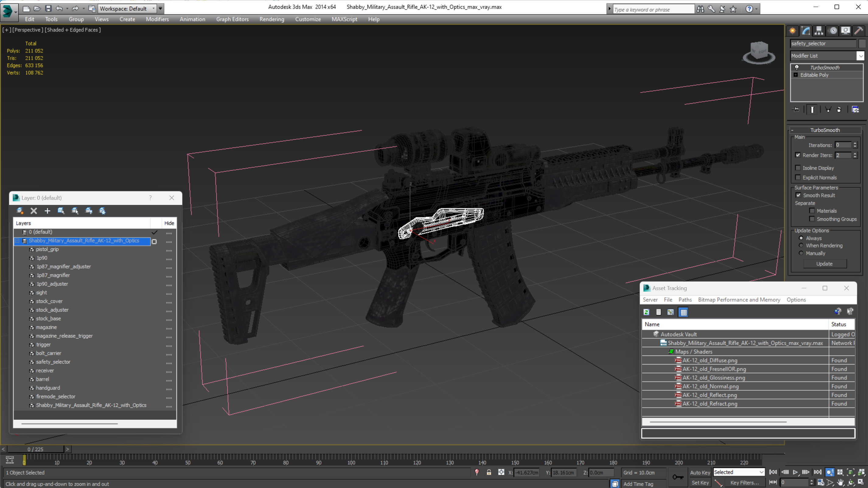Click the time slider 0 / 225
This screenshot has width=868, height=488.
tap(35, 449)
